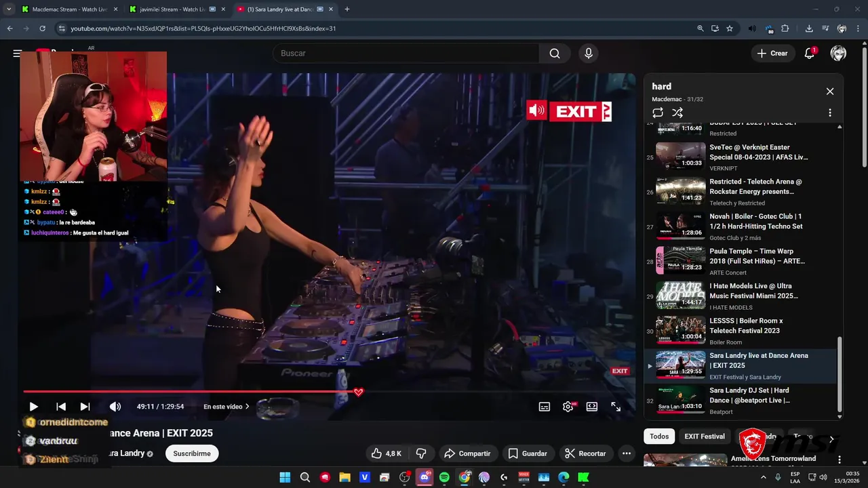
Task: Open File Explorer from the taskbar
Action: [344, 477]
